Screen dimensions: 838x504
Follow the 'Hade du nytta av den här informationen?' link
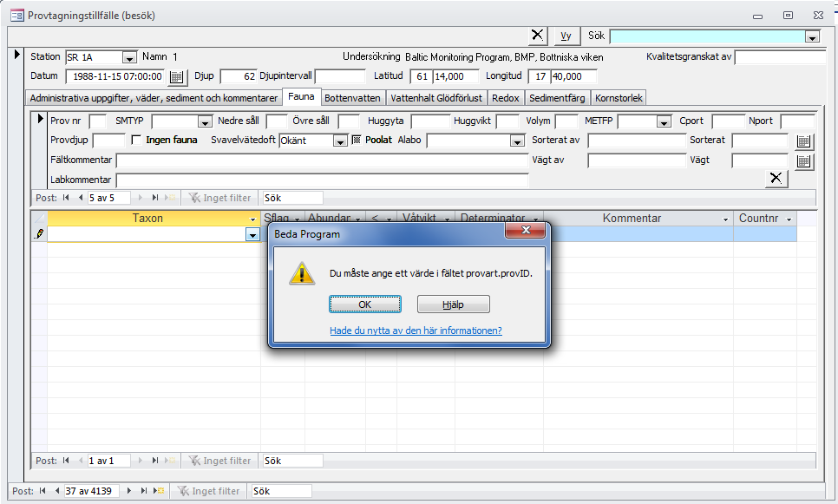tap(416, 331)
